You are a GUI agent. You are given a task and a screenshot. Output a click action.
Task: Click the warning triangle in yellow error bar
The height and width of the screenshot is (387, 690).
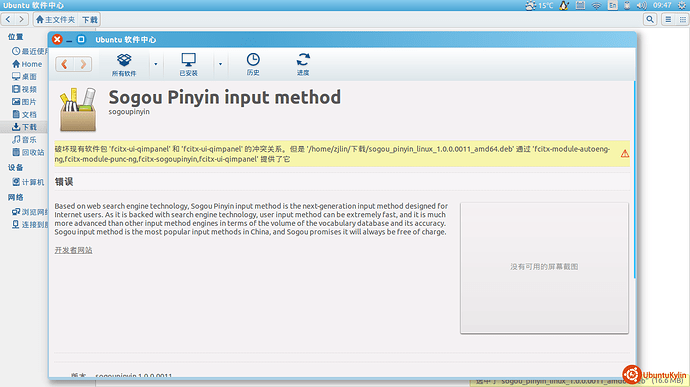point(624,154)
